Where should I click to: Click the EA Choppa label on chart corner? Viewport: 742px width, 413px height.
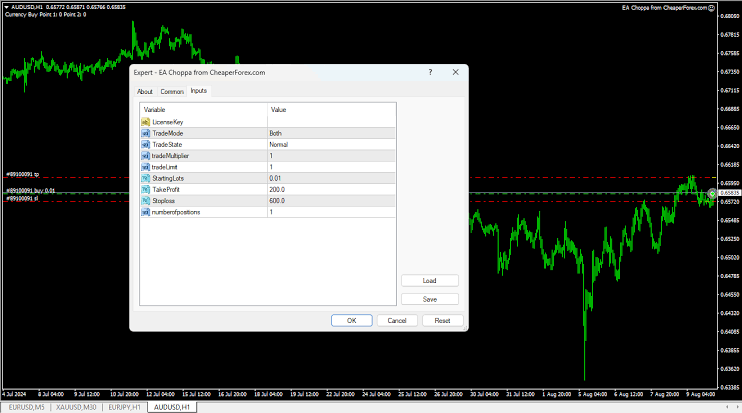coord(664,8)
